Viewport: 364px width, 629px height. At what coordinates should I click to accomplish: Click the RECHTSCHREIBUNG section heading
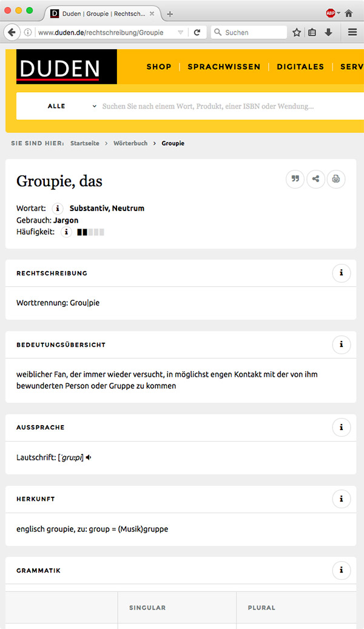pos(52,273)
